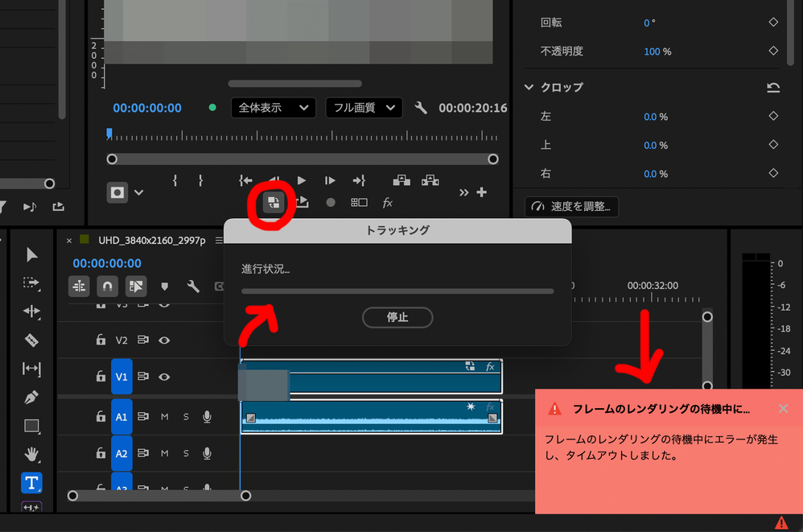
Task: Open the フル画質 resolution dropdown
Action: pyautogui.click(x=364, y=108)
